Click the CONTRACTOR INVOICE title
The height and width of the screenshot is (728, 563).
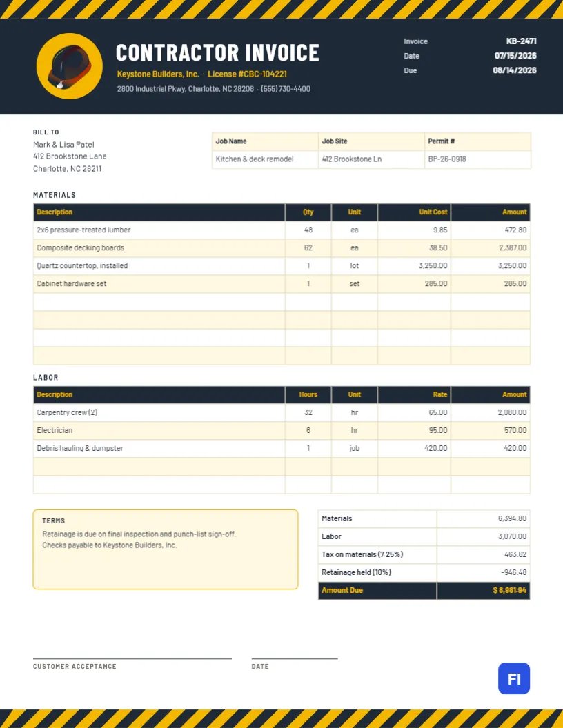tap(217, 52)
